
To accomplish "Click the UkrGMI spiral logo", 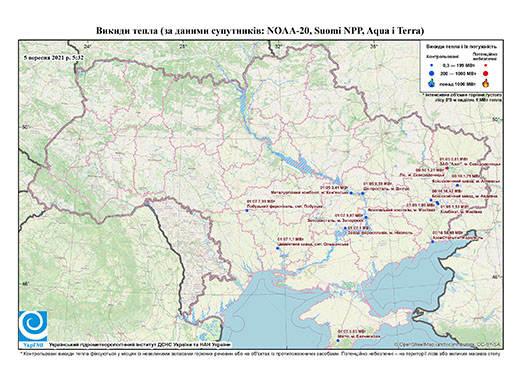I will (33, 326).
